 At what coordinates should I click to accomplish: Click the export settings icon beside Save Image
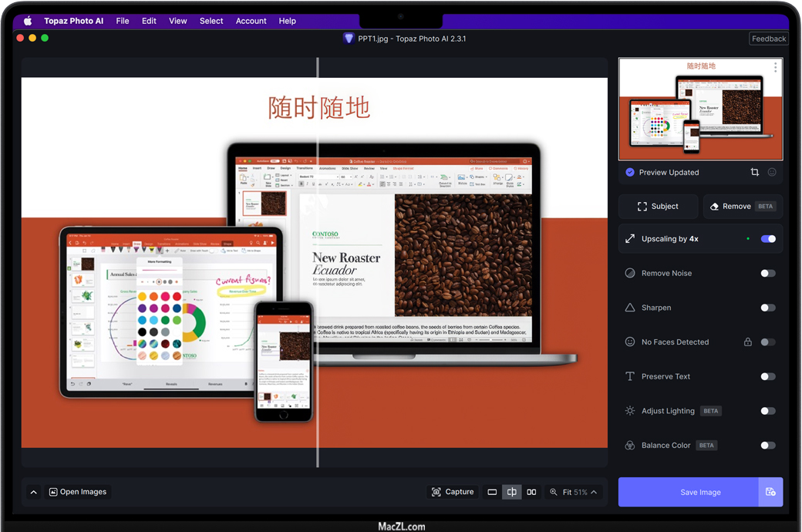770,492
